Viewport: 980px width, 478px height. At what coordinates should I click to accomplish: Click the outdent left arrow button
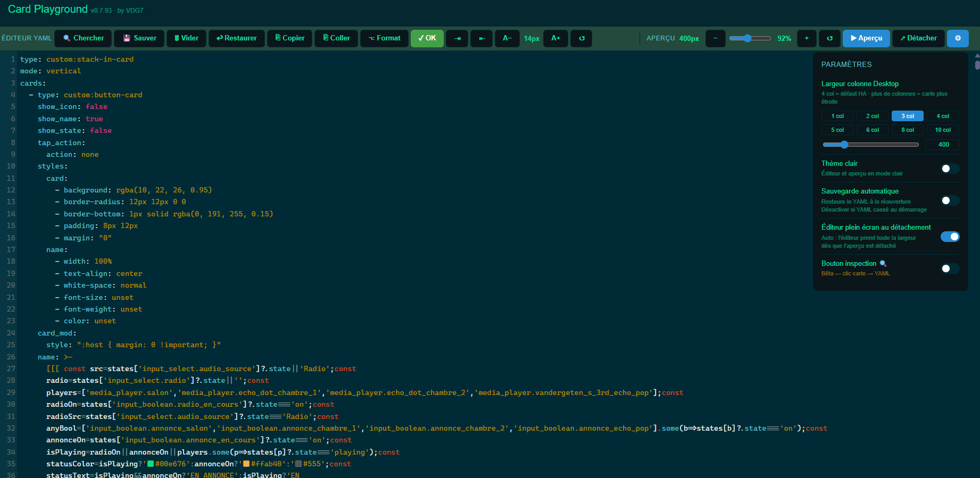(481, 38)
